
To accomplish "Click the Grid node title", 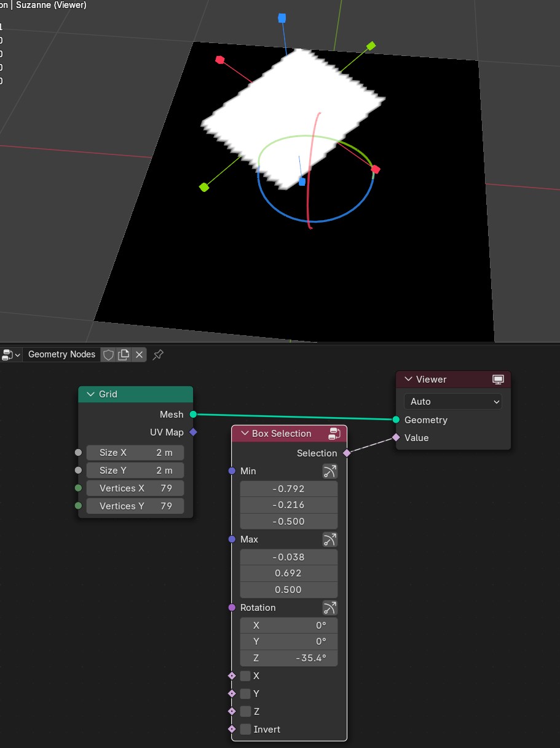I will (108, 394).
